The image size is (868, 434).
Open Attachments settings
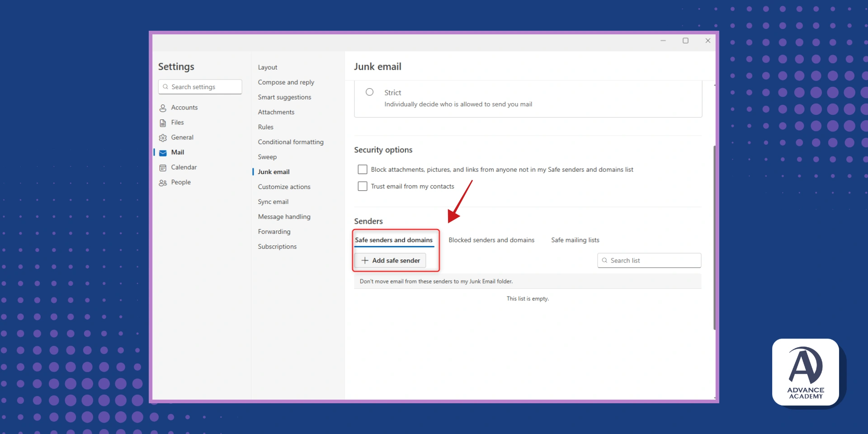[x=276, y=112]
